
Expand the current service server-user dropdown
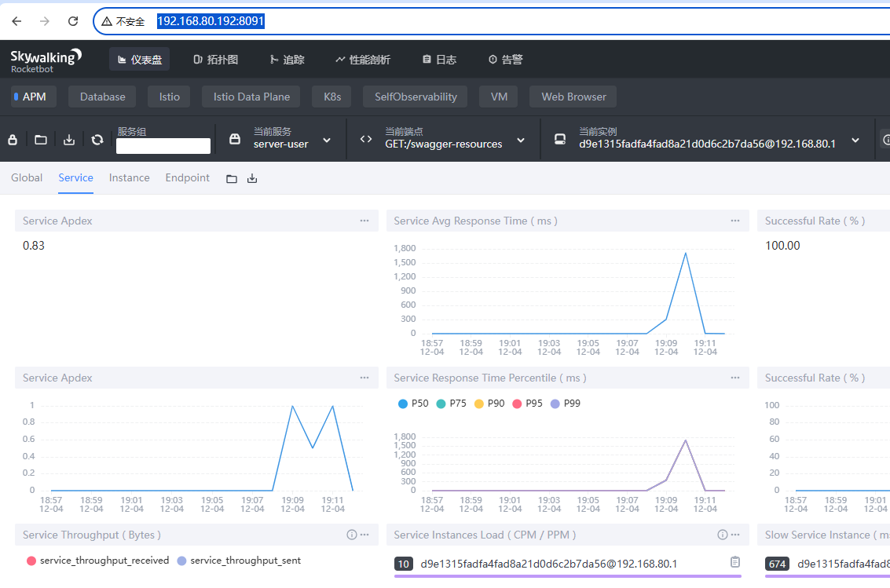327,140
